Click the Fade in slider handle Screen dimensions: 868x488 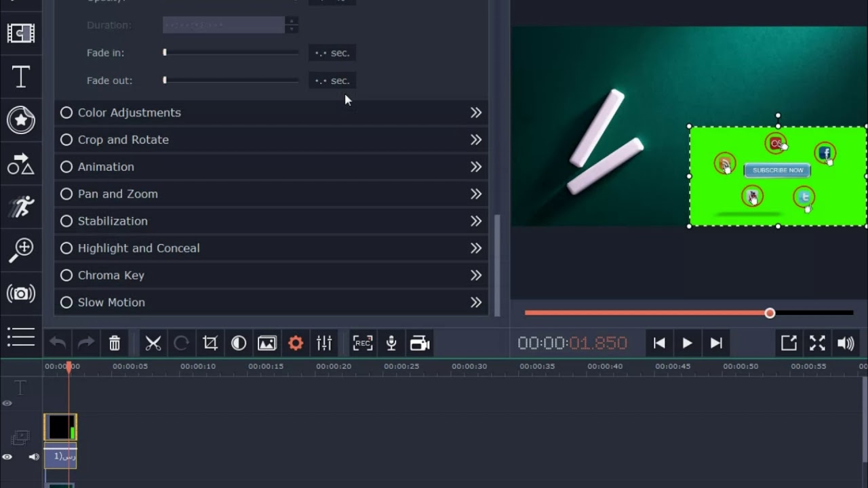coord(165,52)
